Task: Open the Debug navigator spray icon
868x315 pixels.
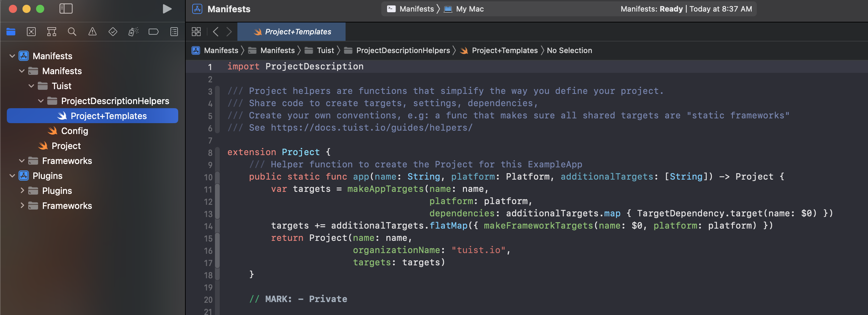Action: pos(133,32)
